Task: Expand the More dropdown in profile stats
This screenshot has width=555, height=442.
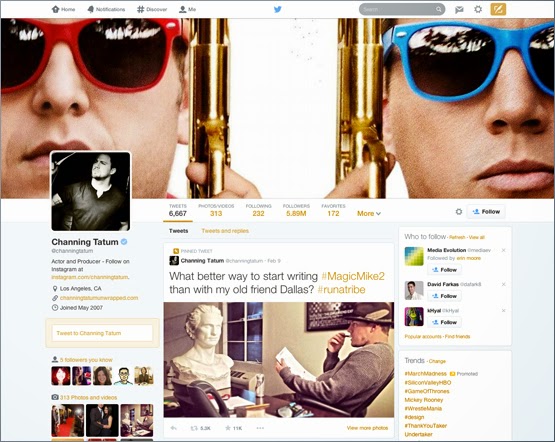Action: [369, 213]
